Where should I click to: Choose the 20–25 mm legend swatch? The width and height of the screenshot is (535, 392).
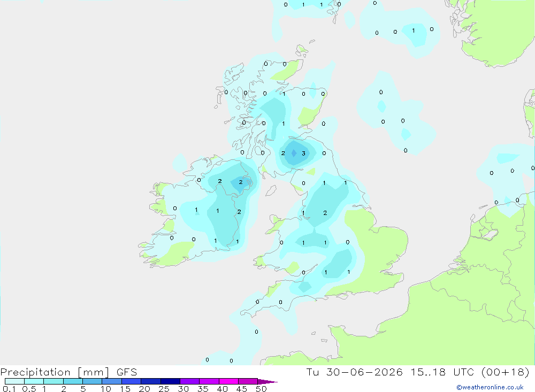(151, 381)
